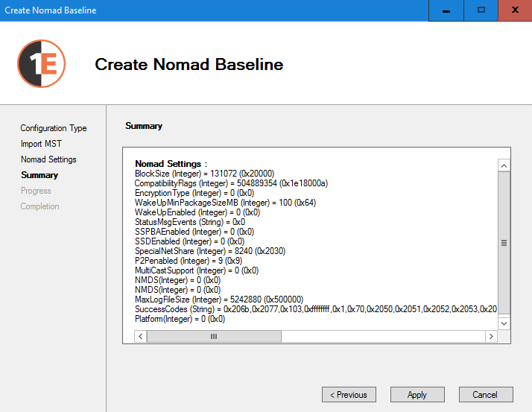Click the 1E logo icon

point(41,64)
